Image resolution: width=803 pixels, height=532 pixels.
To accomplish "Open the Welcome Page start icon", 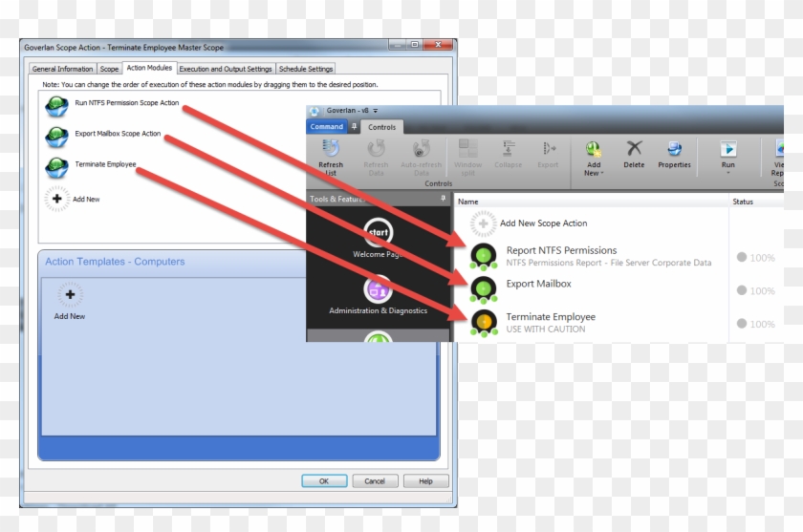I will point(378,232).
